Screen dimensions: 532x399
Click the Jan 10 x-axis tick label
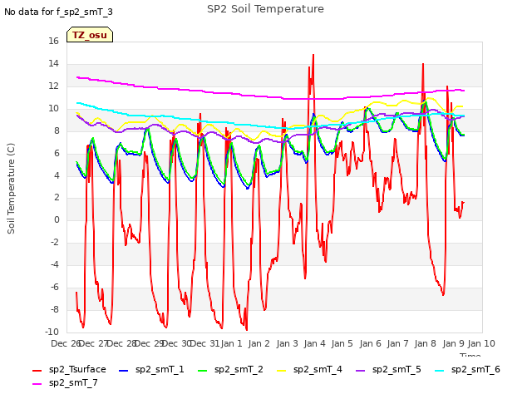[x=481, y=343]
